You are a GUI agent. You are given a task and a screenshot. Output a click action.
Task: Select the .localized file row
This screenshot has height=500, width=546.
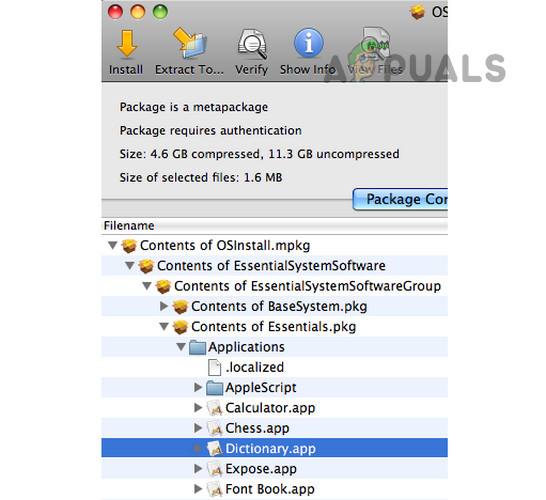[274, 367]
